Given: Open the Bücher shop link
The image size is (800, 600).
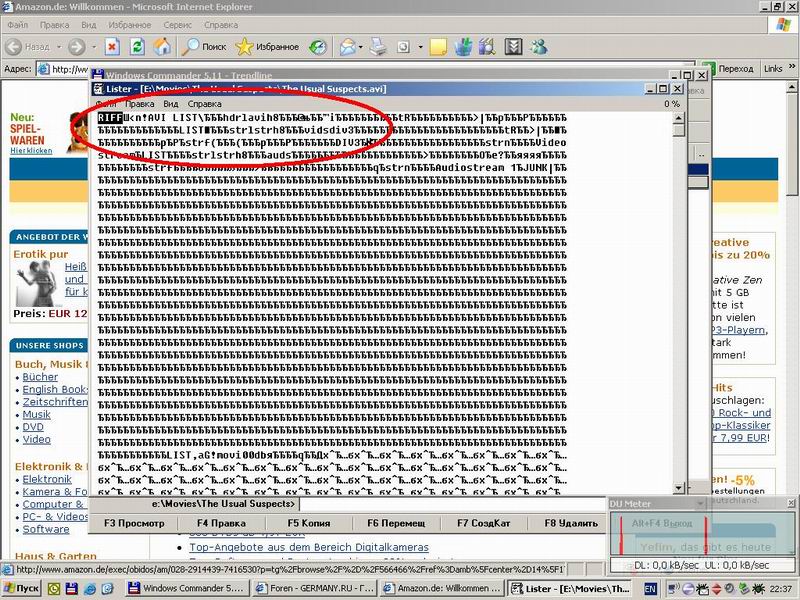Looking at the screenshot, I should pos(40,377).
